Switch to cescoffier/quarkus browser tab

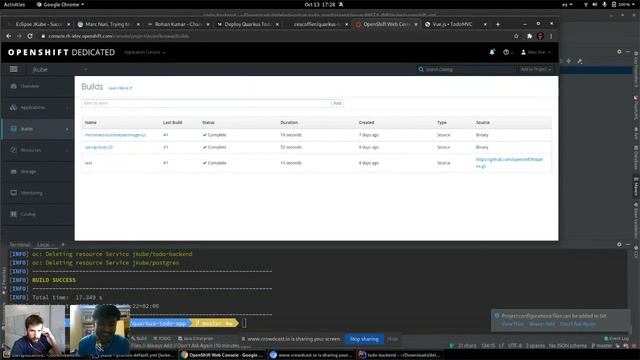tap(316, 24)
